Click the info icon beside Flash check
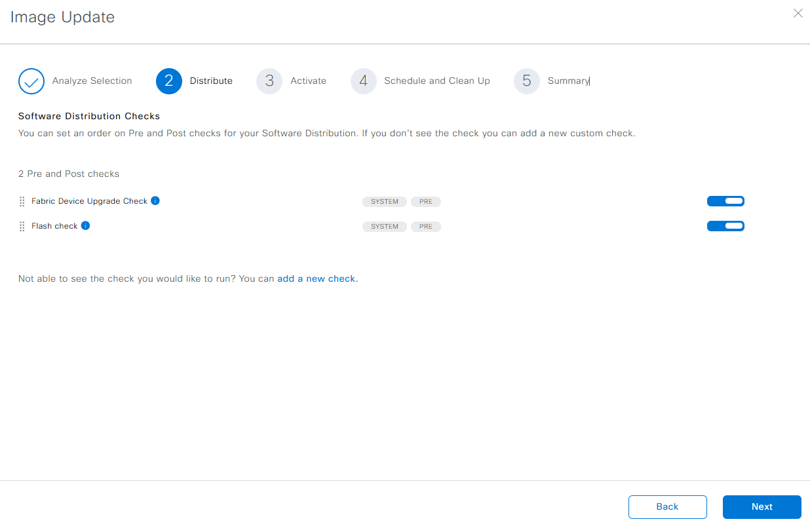The height and width of the screenshot is (532, 810). coord(85,225)
